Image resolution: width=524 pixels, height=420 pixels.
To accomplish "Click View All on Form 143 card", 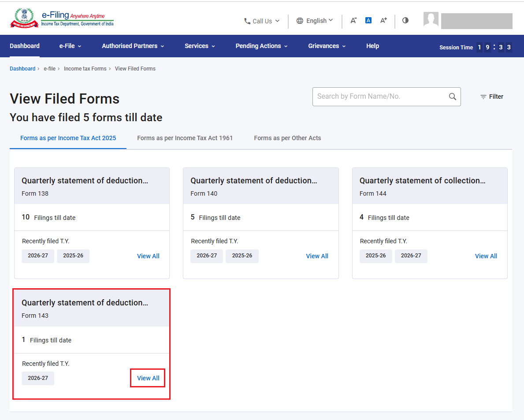I will pyautogui.click(x=149, y=378).
